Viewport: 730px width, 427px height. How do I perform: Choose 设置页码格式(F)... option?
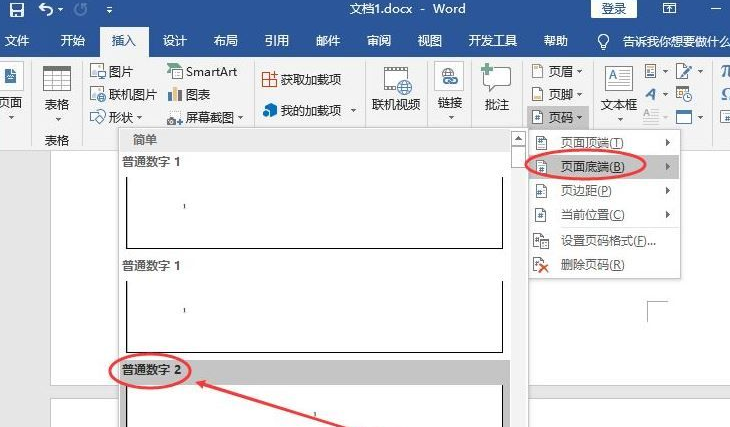(x=604, y=241)
